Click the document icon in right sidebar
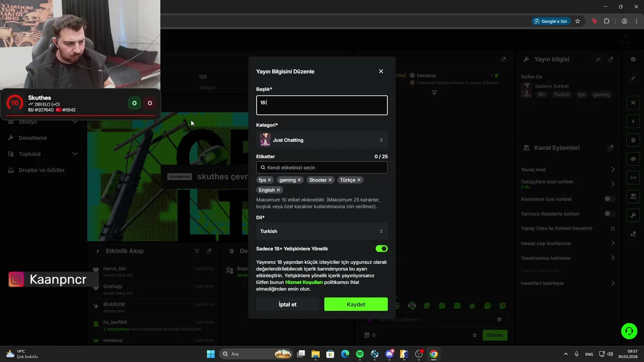Image resolution: width=644 pixels, height=362 pixels. 633,140
